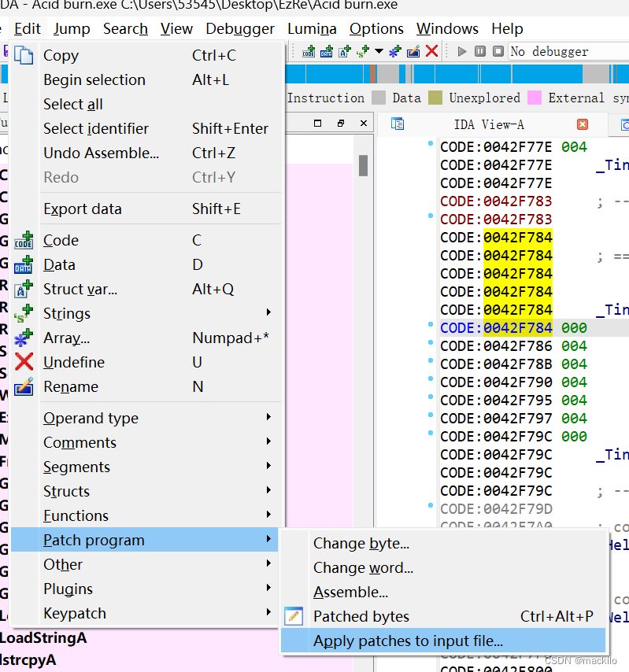Click the toolbar red X Undefine icon
Screen dimensions: 629x672
(431, 51)
